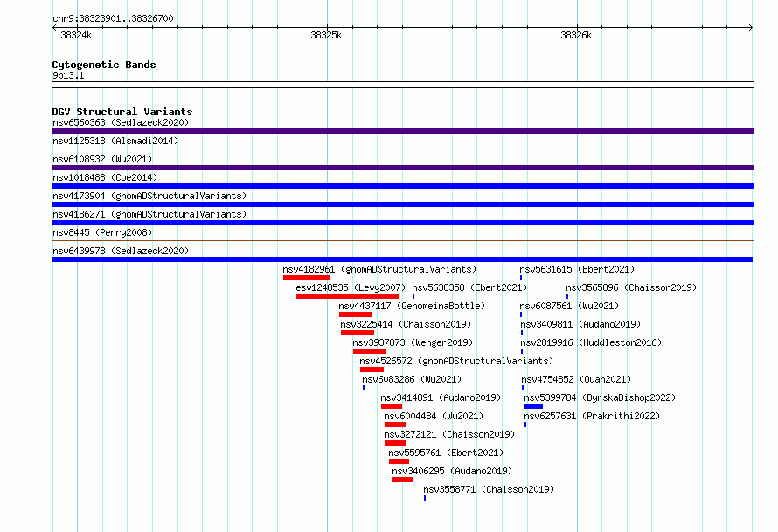Click nsv4182961 (gnomADStructuralVariants) label

coord(379,269)
